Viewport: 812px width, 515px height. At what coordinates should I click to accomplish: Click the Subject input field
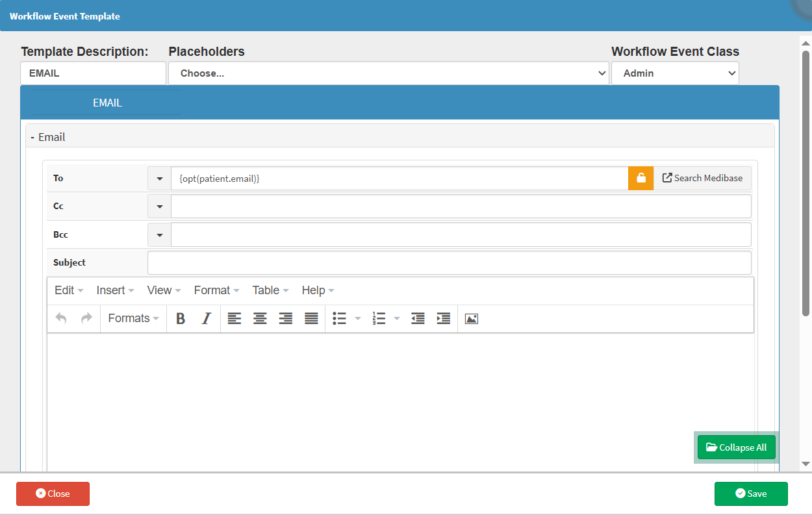coord(449,263)
